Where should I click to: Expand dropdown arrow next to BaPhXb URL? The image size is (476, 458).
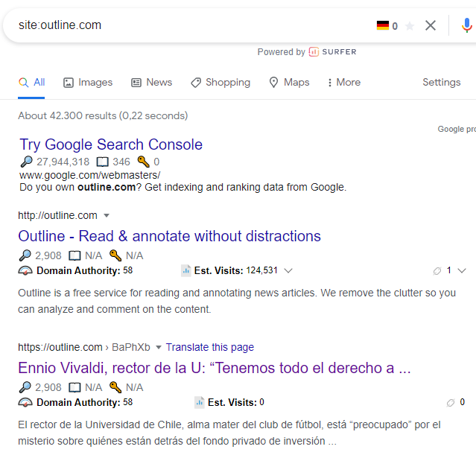pyautogui.click(x=159, y=348)
